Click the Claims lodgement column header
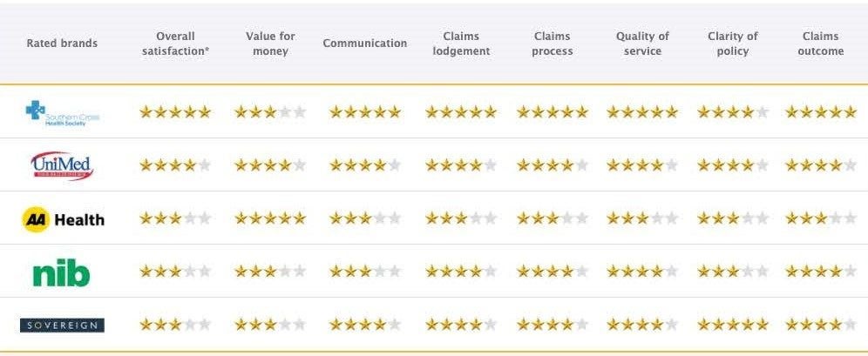The width and height of the screenshot is (868, 356). pyautogui.click(x=461, y=44)
